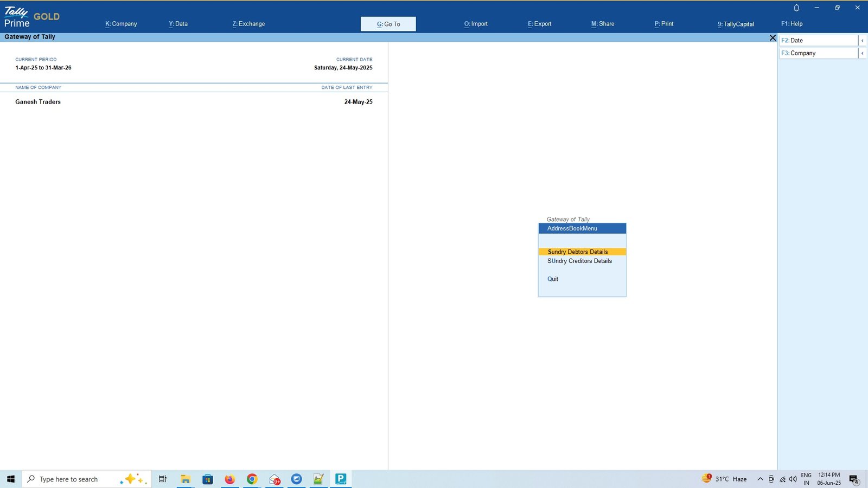Viewport: 868px width, 488px height.
Task: Click the notification bell icon
Action: 796,8
